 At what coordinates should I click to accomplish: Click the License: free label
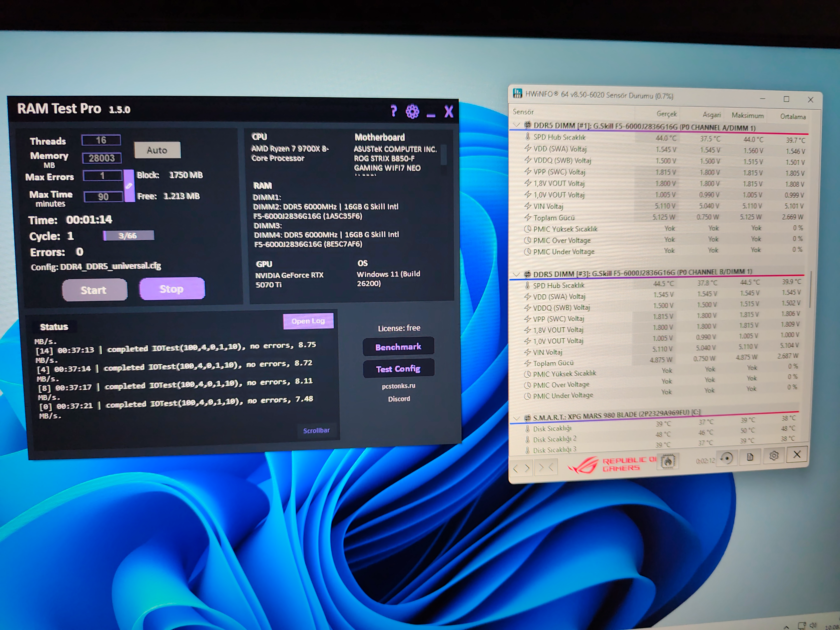tap(399, 328)
